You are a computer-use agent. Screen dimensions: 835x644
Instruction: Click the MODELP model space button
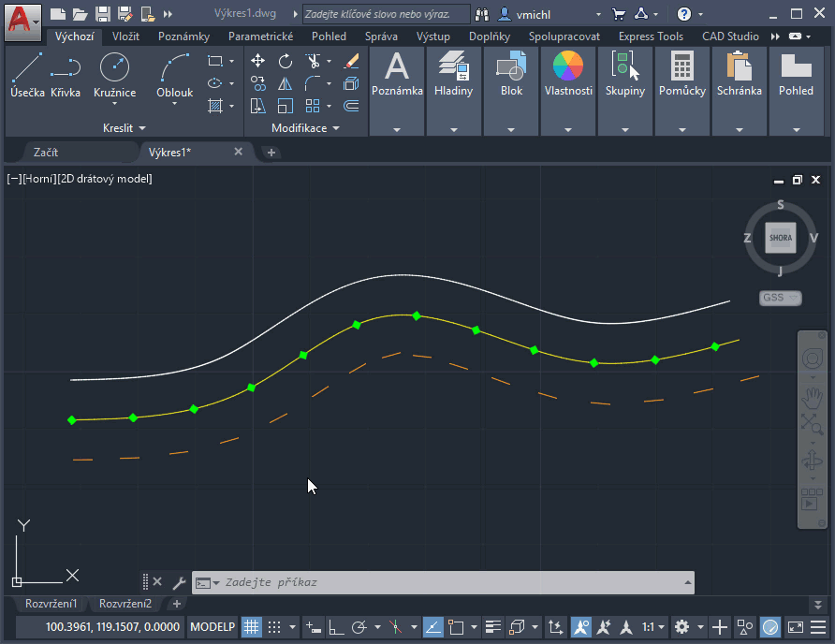pos(212,627)
